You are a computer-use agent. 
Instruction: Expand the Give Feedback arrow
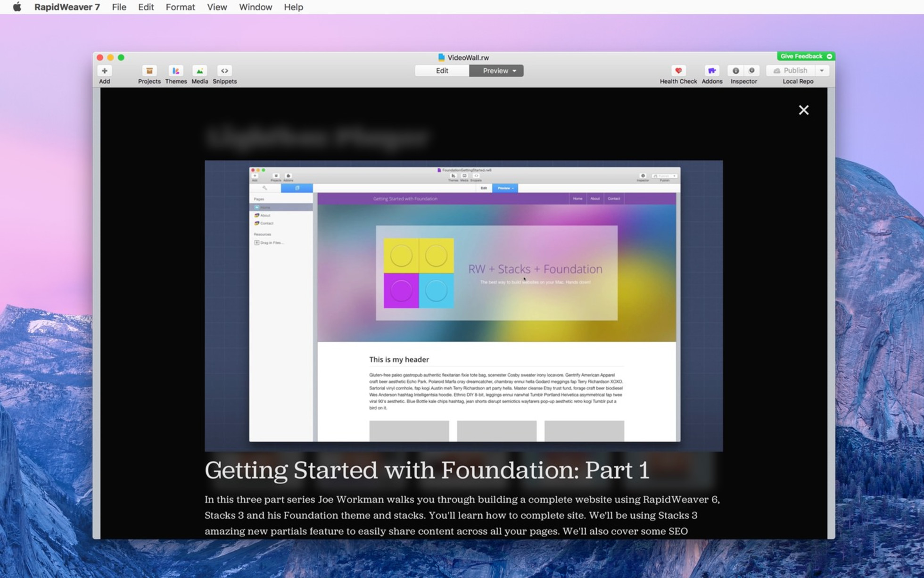pos(829,56)
